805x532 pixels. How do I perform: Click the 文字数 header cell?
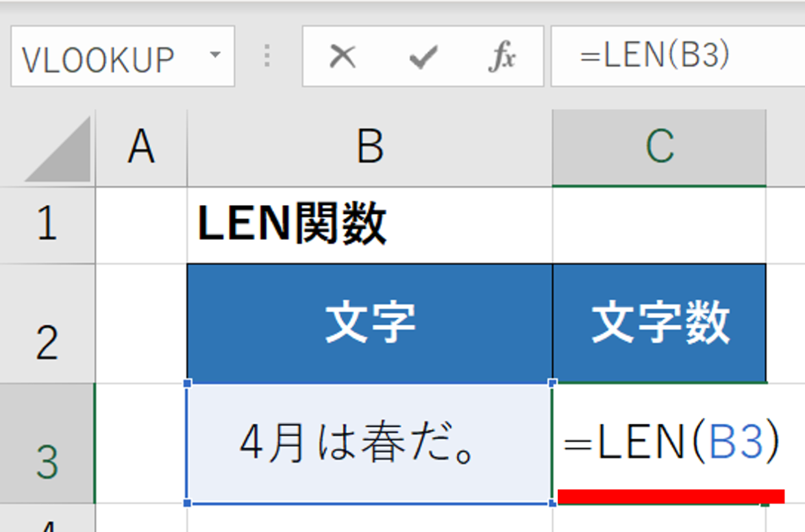click(660, 323)
